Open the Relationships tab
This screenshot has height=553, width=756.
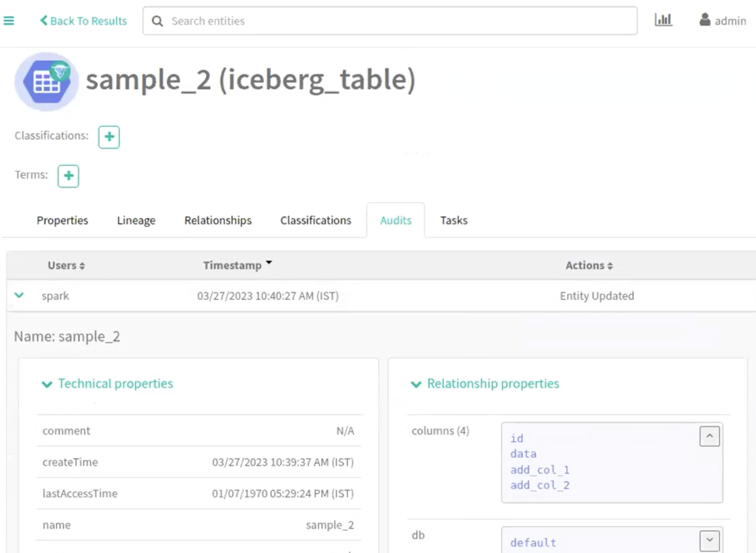[218, 221]
